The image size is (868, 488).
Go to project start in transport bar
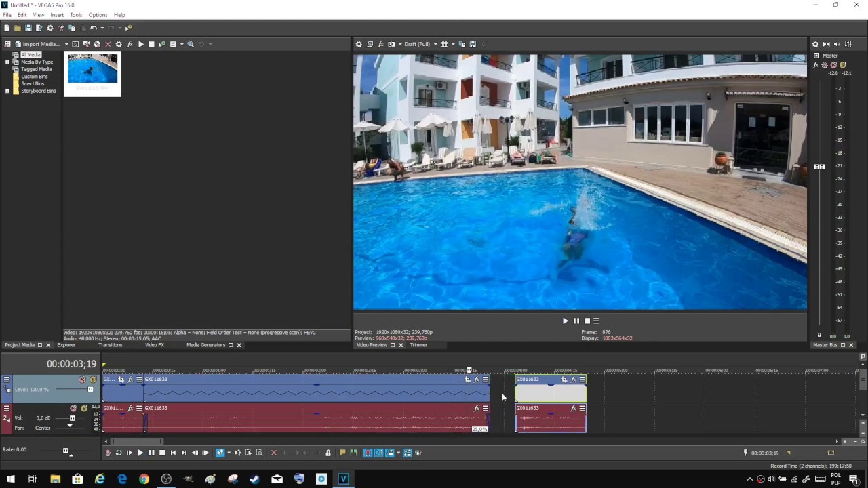[173, 453]
